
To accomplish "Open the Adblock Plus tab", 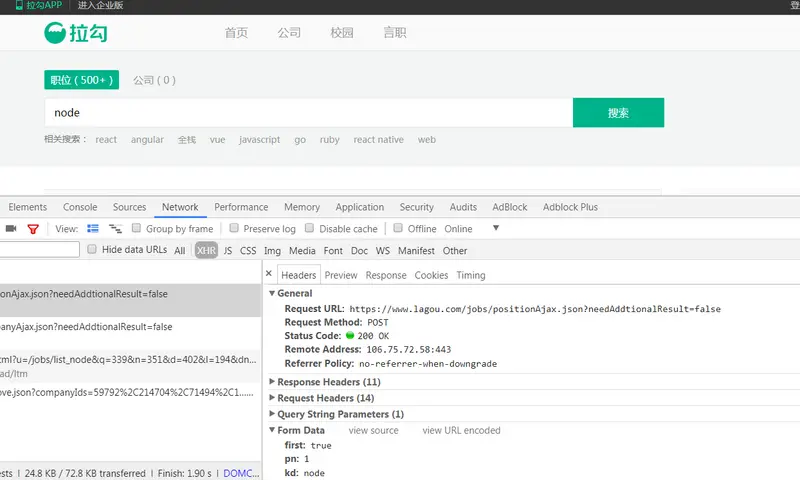I will pos(570,207).
